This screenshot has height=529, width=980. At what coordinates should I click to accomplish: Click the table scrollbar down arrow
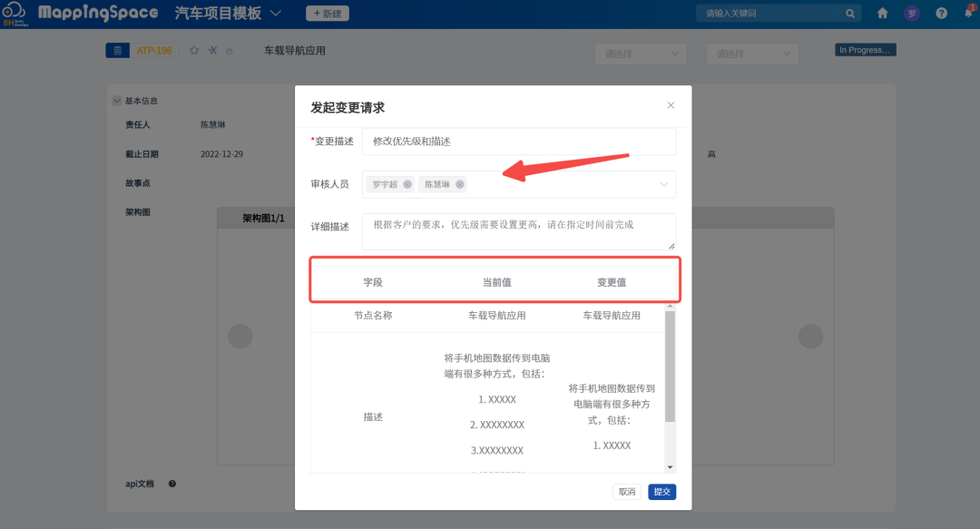[671, 466]
